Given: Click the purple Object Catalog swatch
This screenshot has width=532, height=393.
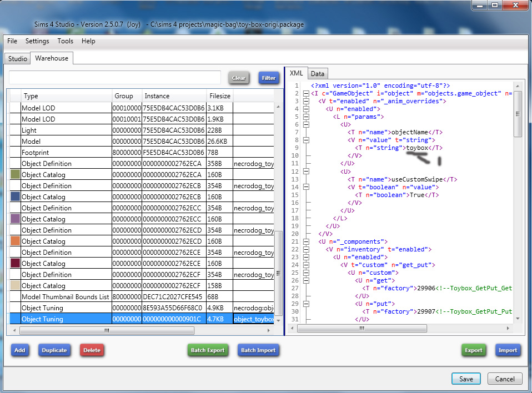Looking at the screenshot, I should pyautogui.click(x=15, y=219).
